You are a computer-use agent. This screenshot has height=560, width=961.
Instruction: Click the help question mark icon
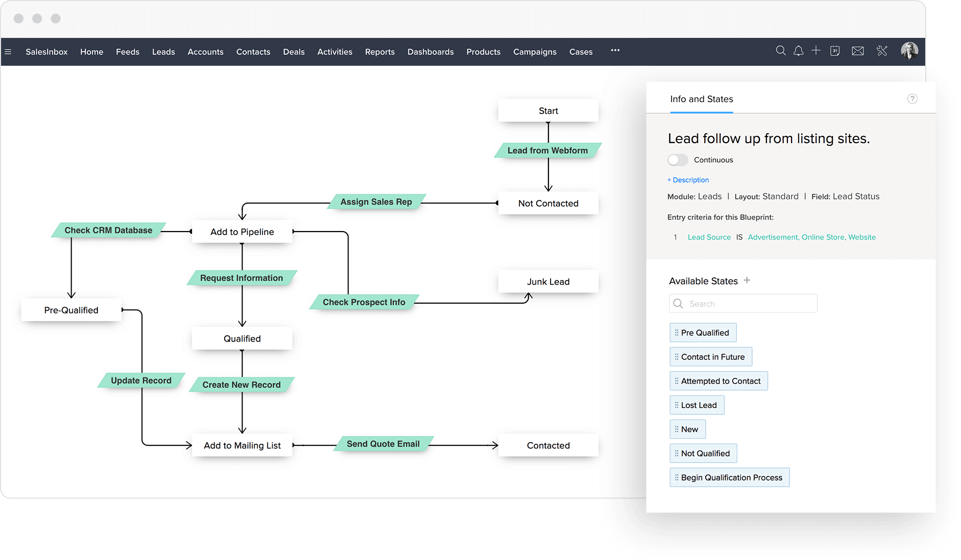pos(913,99)
